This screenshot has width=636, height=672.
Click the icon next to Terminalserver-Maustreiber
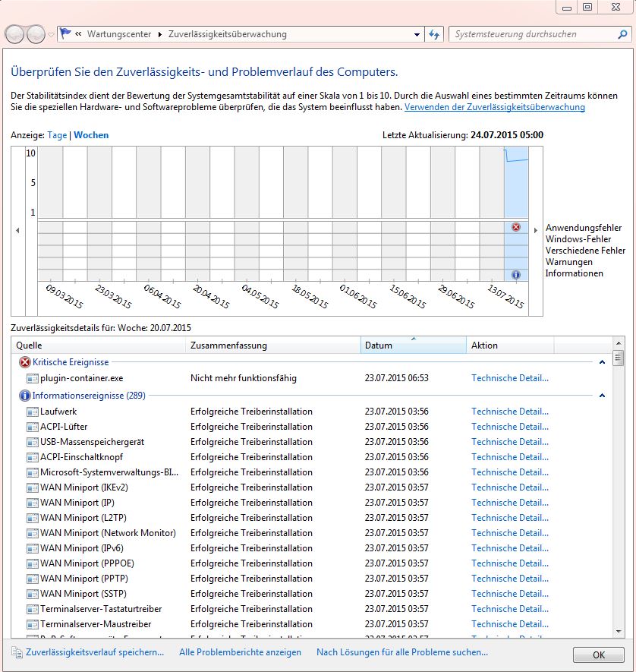pos(32,624)
